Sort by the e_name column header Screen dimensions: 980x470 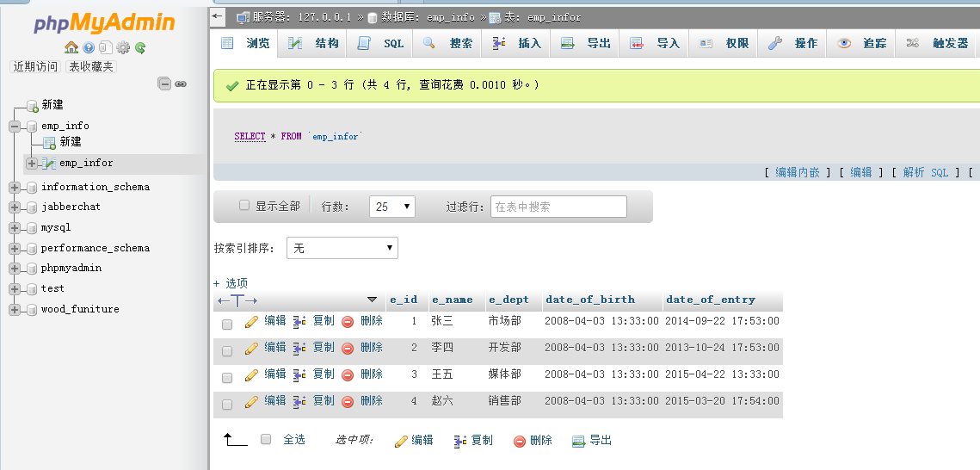tap(452, 300)
